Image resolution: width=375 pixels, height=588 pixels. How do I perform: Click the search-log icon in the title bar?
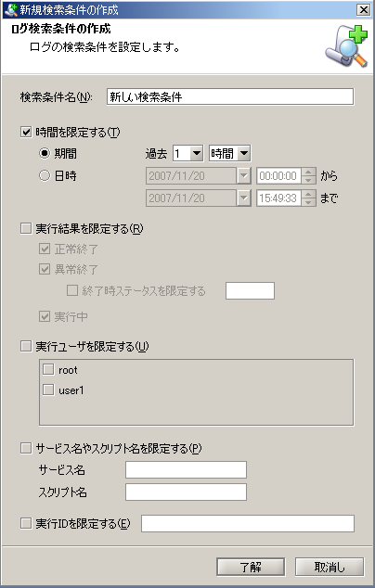click(x=10, y=9)
